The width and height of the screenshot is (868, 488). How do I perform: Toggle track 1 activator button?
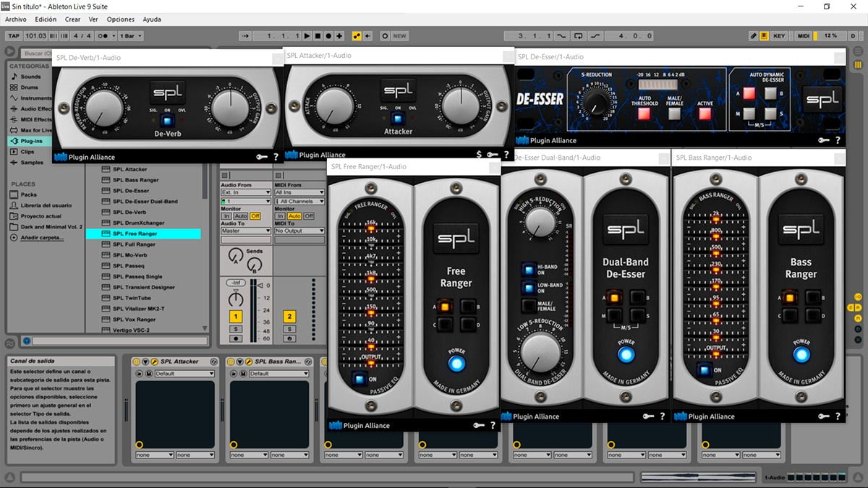236,317
